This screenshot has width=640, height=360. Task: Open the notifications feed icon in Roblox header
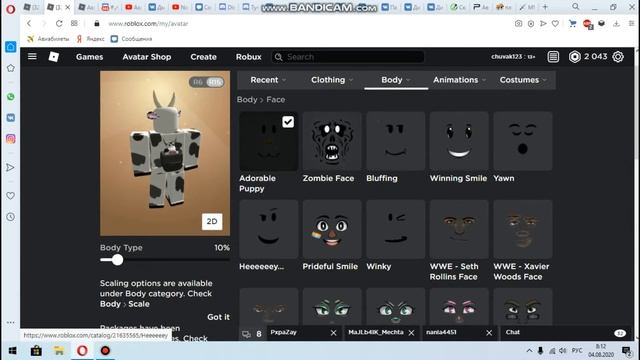click(553, 57)
